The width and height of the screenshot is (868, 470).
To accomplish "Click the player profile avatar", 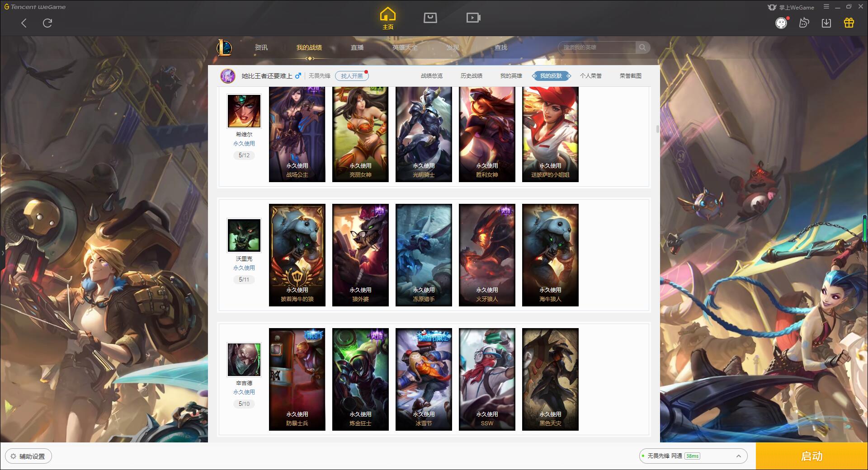I will pyautogui.click(x=228, y=76).
